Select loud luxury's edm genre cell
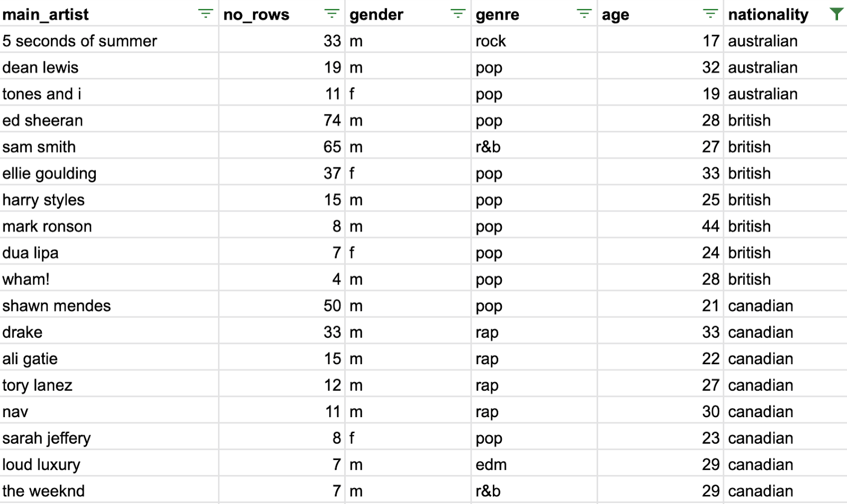Image resolution: width=847 pixels, height=504 pixels. pos(534,463)
